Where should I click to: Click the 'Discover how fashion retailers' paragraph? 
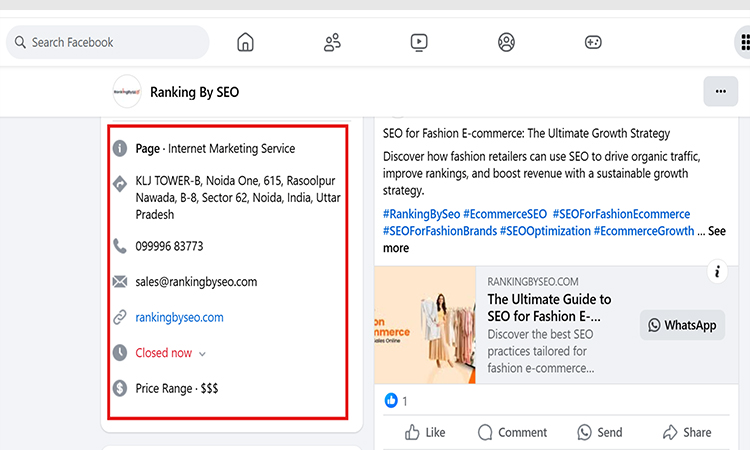(x=541, y=173)
